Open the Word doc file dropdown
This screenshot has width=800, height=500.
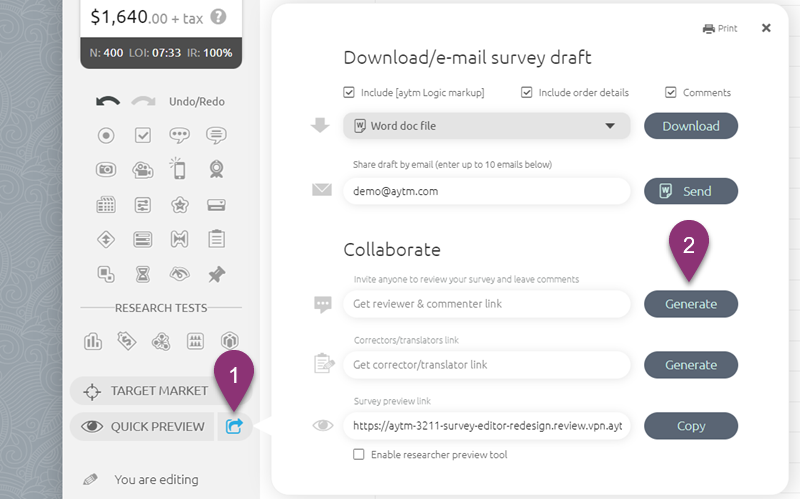[486, 126]
